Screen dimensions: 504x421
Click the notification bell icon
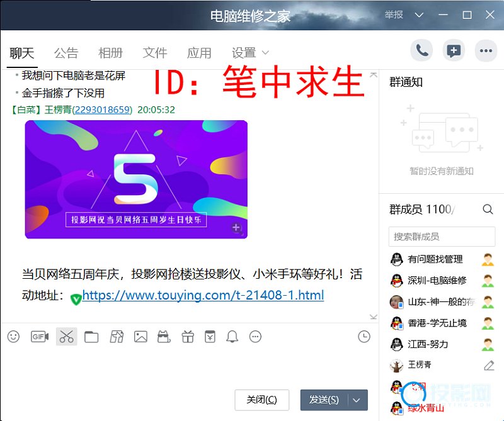pyautogui.click(x=232, y=337)
